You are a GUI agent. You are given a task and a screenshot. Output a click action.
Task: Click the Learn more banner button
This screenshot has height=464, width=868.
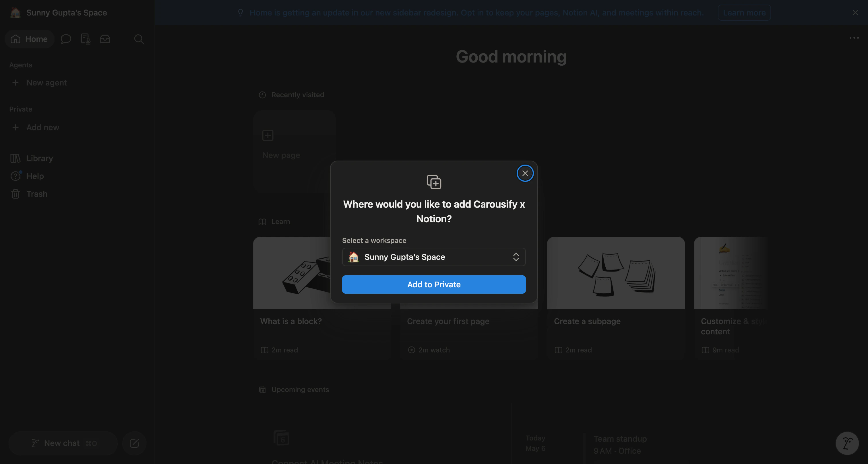pos(744,12)
